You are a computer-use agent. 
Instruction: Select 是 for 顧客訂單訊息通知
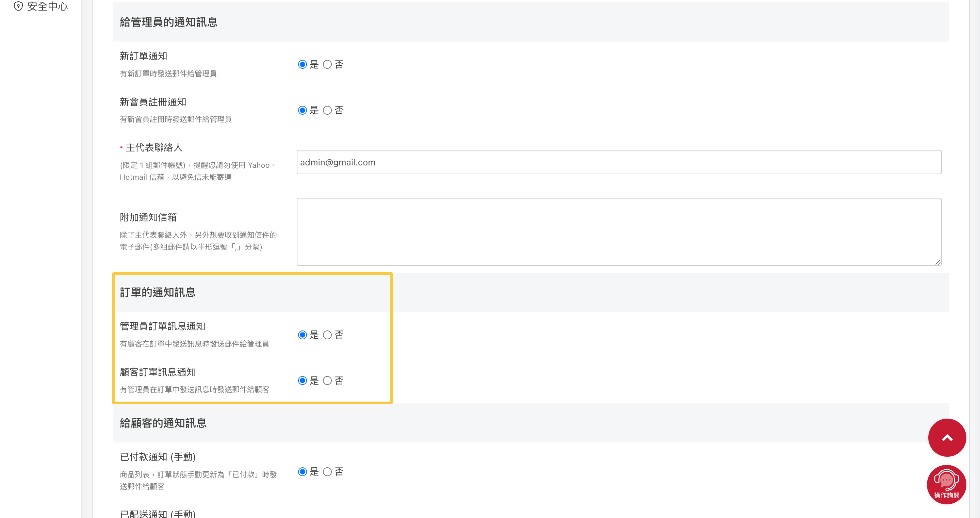pos(303,381)
